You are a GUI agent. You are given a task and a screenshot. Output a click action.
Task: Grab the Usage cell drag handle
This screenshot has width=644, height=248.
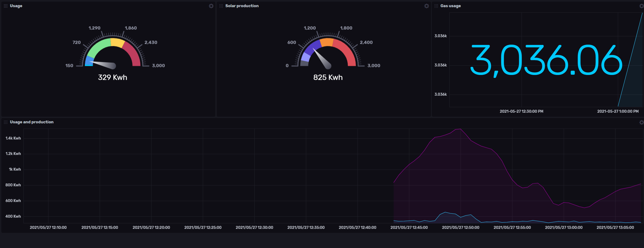click(6, 6)
